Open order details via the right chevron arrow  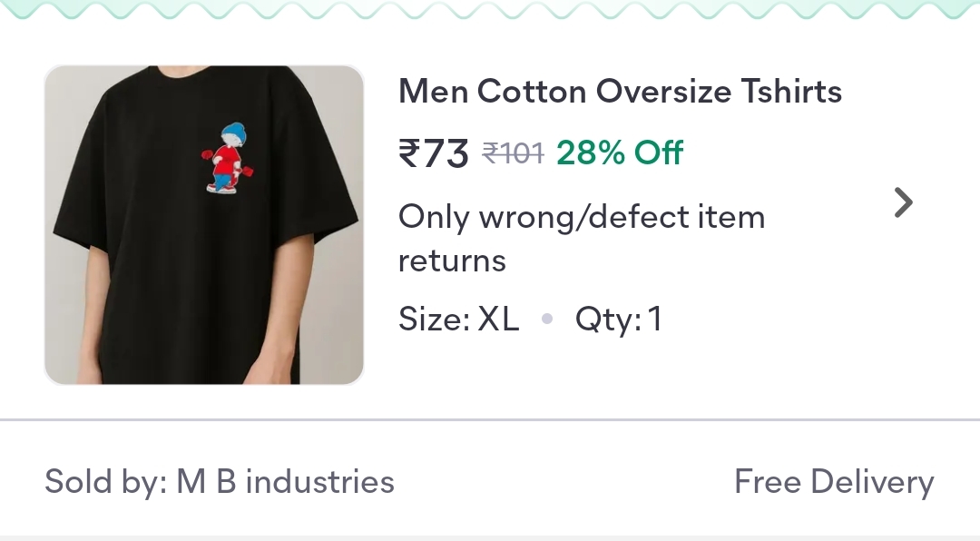pyautogui.click(x=902, y=202)
